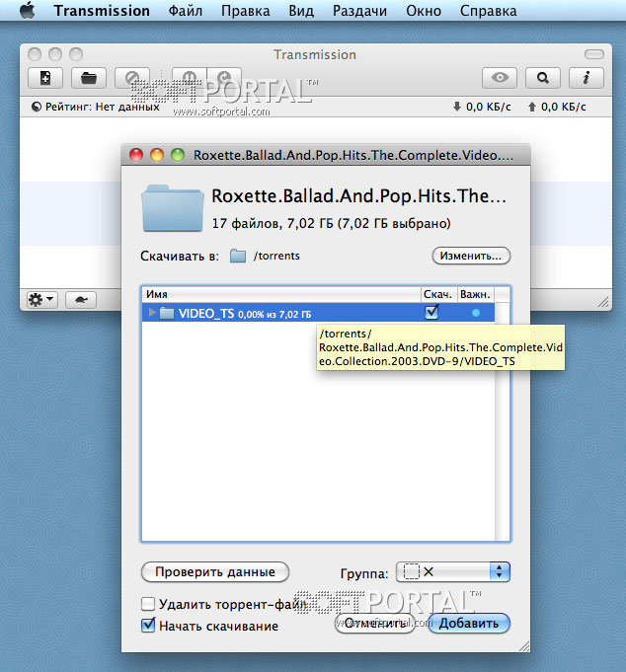Open the Apple menu
The height and width of the screenshot is (672, 626).
(x=28, y=10)
